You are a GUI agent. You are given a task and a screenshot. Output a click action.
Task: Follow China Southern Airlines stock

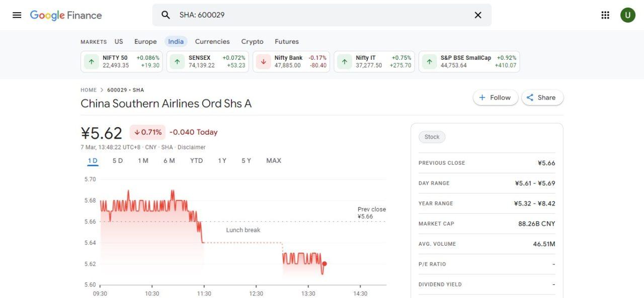tap(495, 97)
